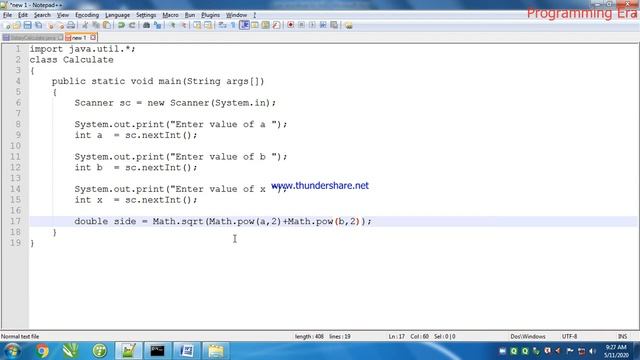Click the 'Scanner sc = new Scanner(System.in);' line

175,103
